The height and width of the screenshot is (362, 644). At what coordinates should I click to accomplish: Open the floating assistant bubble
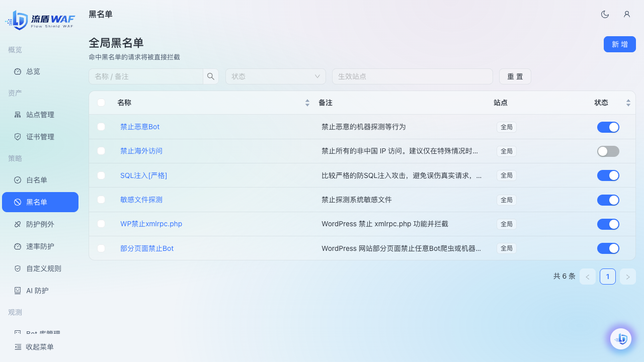[621, 339]
